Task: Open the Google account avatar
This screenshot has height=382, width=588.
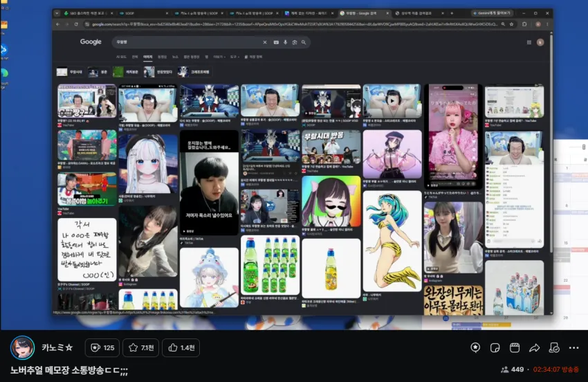Action: (540, 42)
